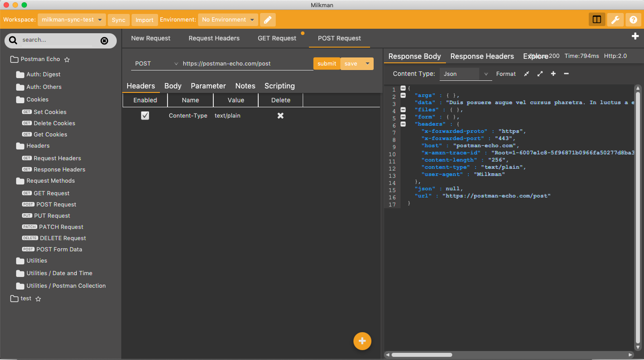The height and width of the screenshot is (360, 644).
Task: Open the POST method dropdown
Action: 155,64
